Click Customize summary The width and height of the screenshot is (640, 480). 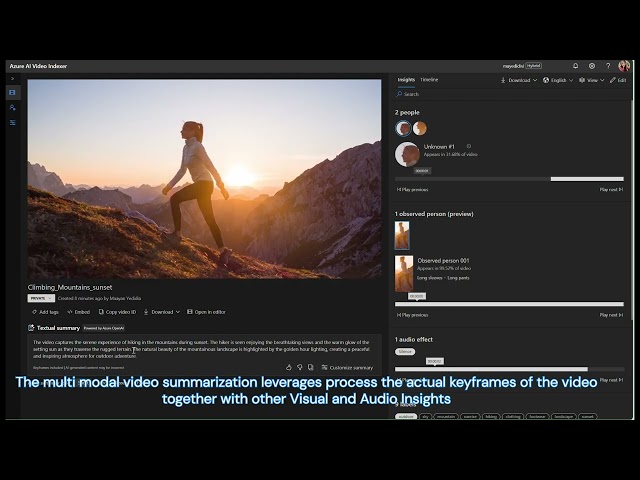(x=347, y=367)
